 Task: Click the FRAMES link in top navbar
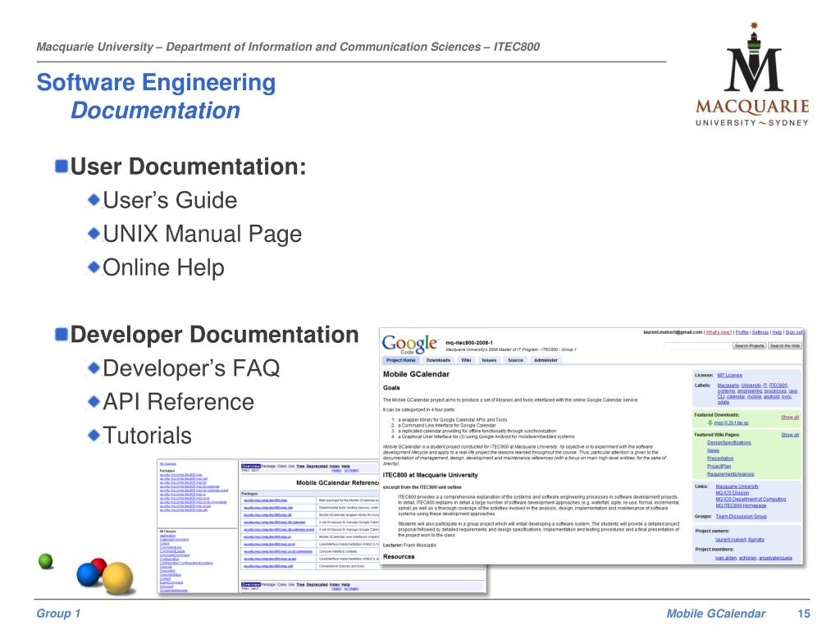tap(336, 470)
